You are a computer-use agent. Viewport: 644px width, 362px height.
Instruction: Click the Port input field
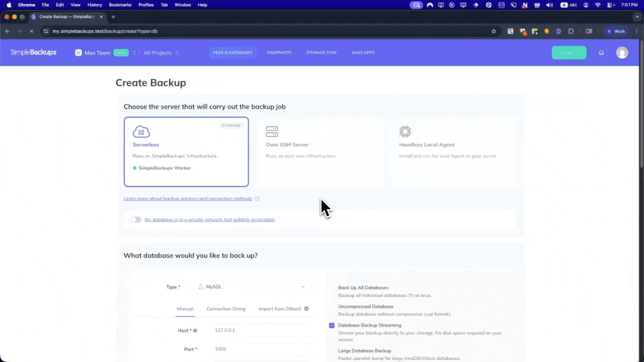coord(262,349)
